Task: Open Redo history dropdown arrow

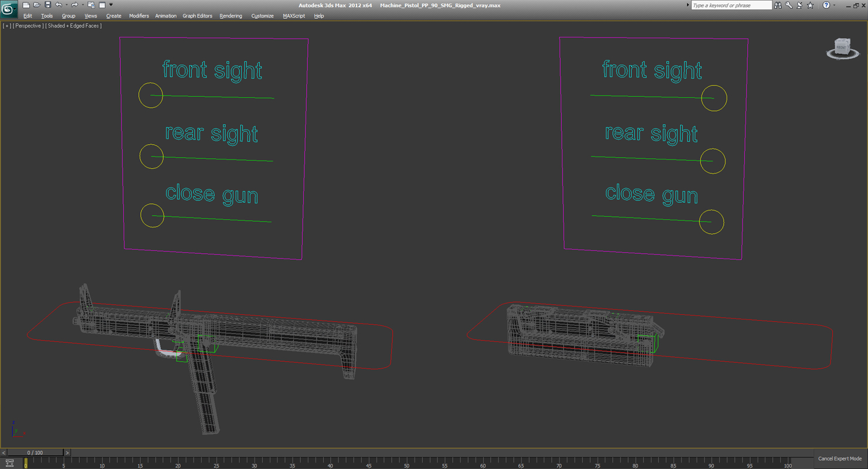Action: pyautogui.click(x=83, y=5)
